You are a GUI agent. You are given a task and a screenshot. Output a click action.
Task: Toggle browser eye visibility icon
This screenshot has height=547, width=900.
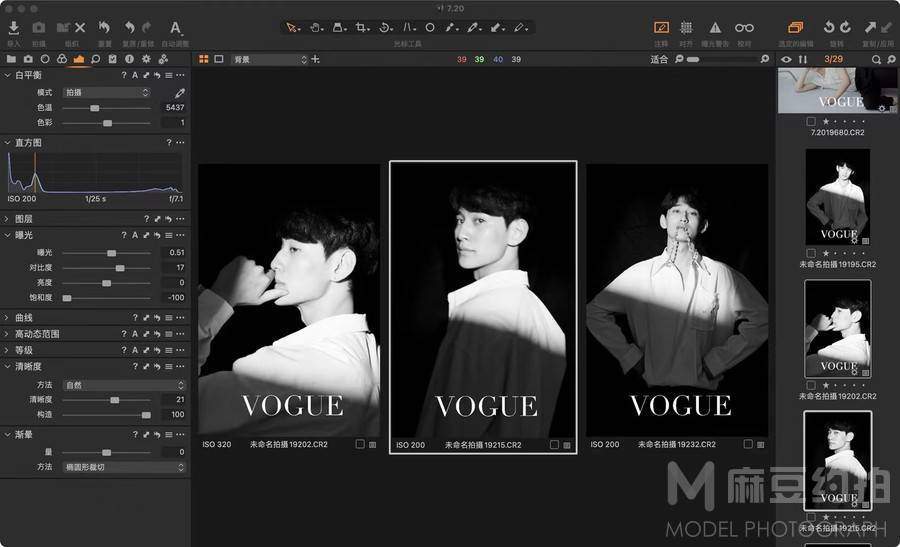[x=786, y=59]
